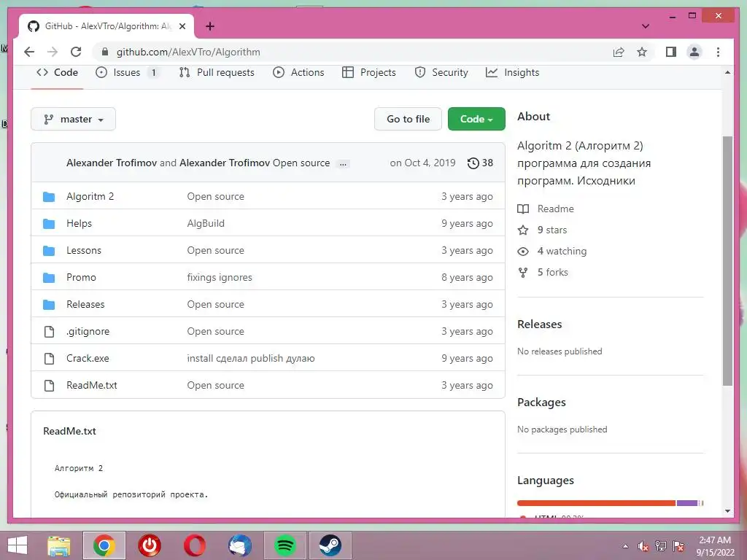Click the ReadMe.txt file icon
The image size is (747, 560).
(x=49, y=386)
